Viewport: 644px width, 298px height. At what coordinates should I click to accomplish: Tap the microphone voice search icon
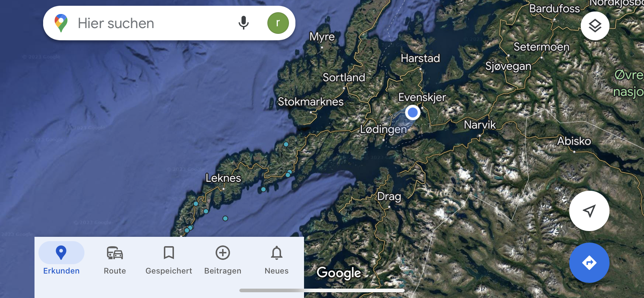tap(243, 23)
